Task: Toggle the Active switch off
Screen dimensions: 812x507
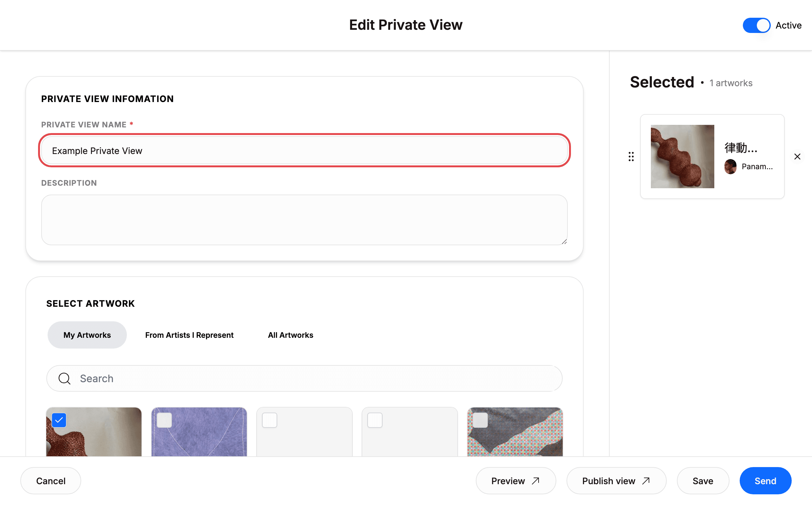Action: click(756, 25)
